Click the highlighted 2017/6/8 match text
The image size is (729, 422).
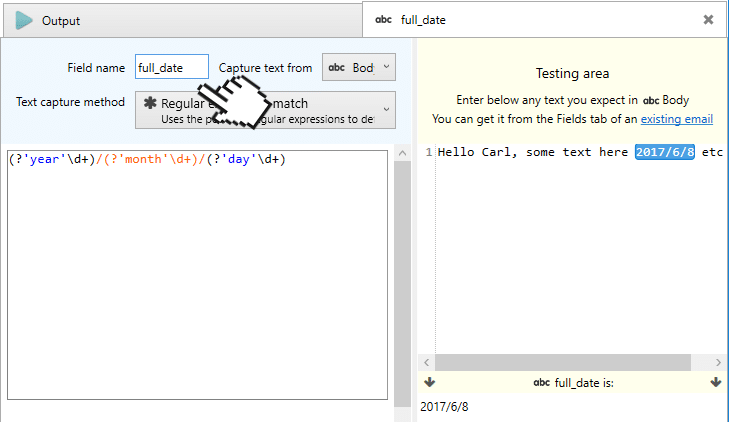[x=665, y=152]
